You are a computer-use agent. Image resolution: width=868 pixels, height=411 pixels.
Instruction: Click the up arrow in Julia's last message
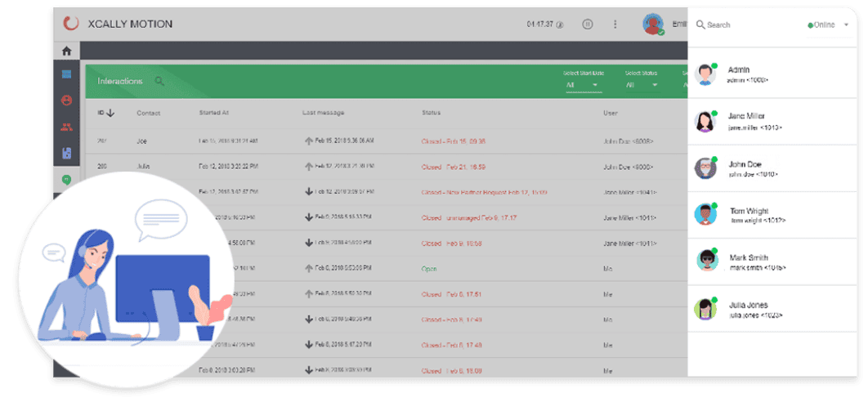(x=309, y=167)
